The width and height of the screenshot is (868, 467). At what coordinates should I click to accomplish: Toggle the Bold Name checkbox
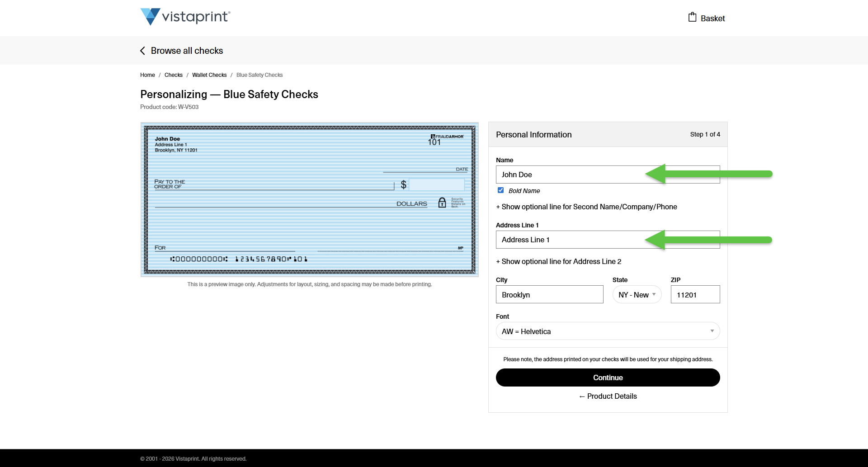click(x=500, y=190)
